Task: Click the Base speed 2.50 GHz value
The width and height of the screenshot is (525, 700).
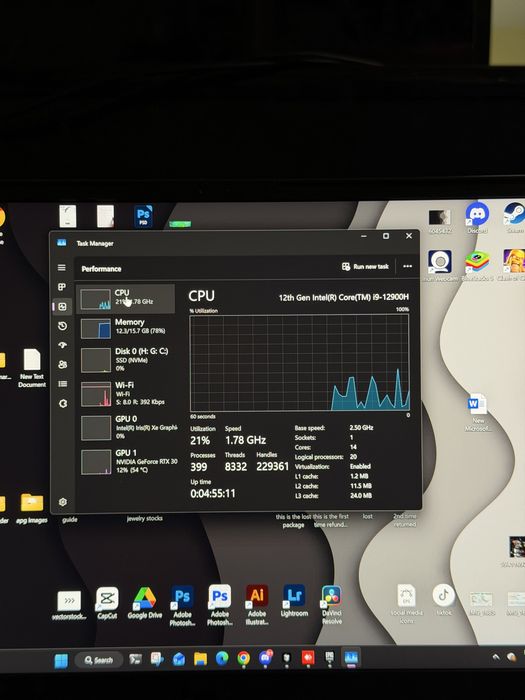Action: point(361,428)
